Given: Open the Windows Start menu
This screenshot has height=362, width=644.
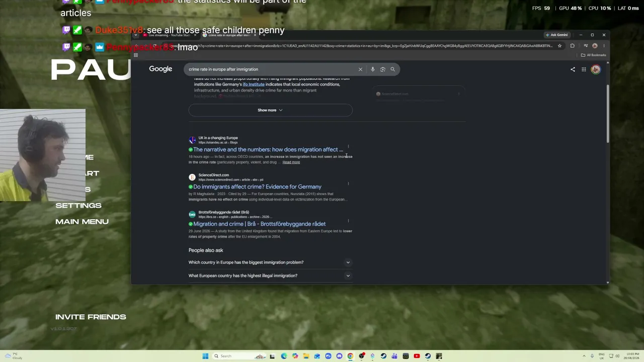Looking at the screenshot, I should pyautogui.click(x=205, y=356).
